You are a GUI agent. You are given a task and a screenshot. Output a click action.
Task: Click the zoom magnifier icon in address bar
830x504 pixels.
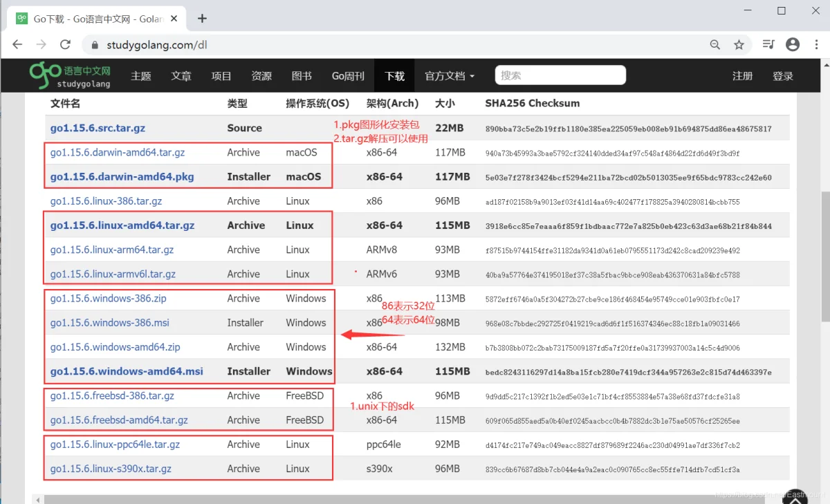[x=715, y=45]
